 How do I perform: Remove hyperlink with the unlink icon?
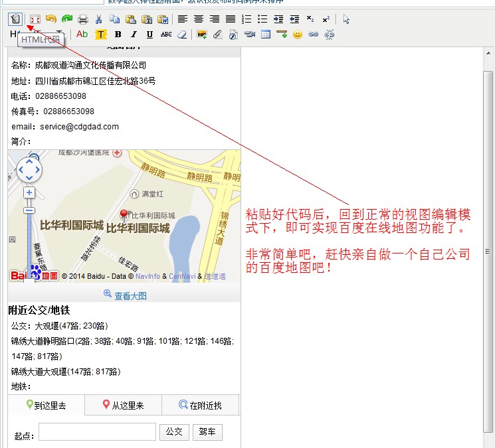tap(330, 35)
